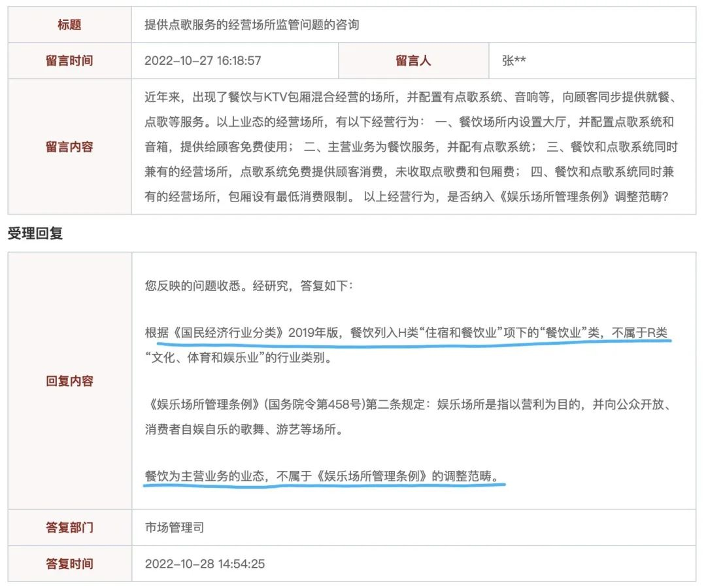Click the 留言内容 label cell
706x588 pixels.
tap(69, 147)
